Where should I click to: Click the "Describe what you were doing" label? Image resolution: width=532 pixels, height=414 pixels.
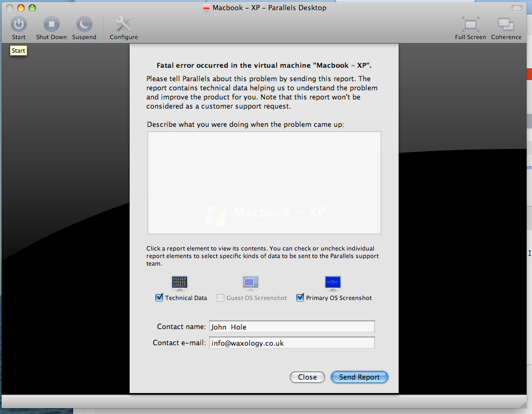(245, 124)
